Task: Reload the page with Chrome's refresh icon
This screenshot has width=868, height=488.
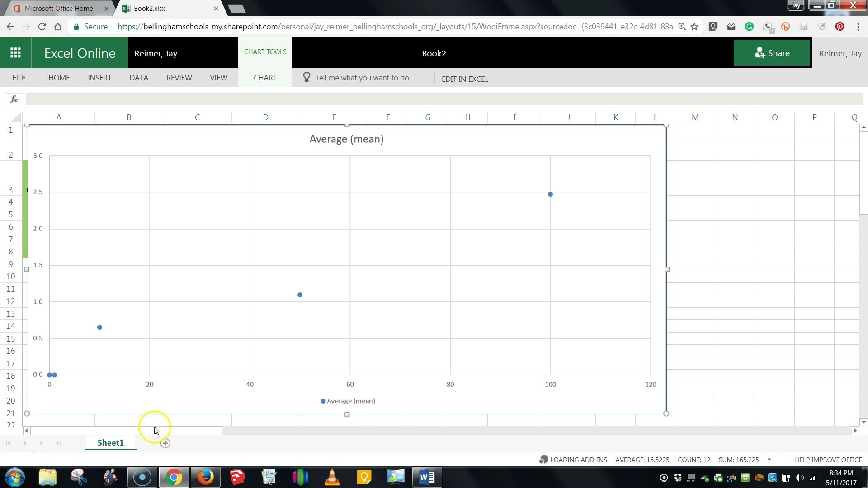Action: point(42,26)
